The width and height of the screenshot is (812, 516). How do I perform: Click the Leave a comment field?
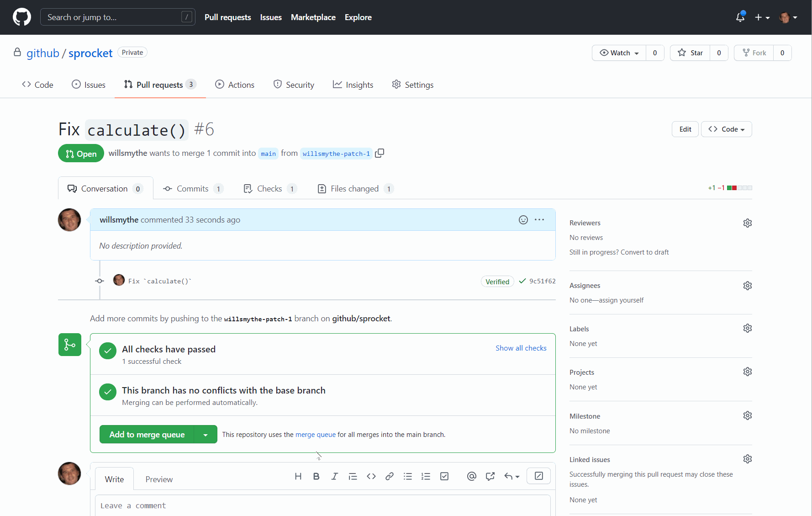pos(322,505)
